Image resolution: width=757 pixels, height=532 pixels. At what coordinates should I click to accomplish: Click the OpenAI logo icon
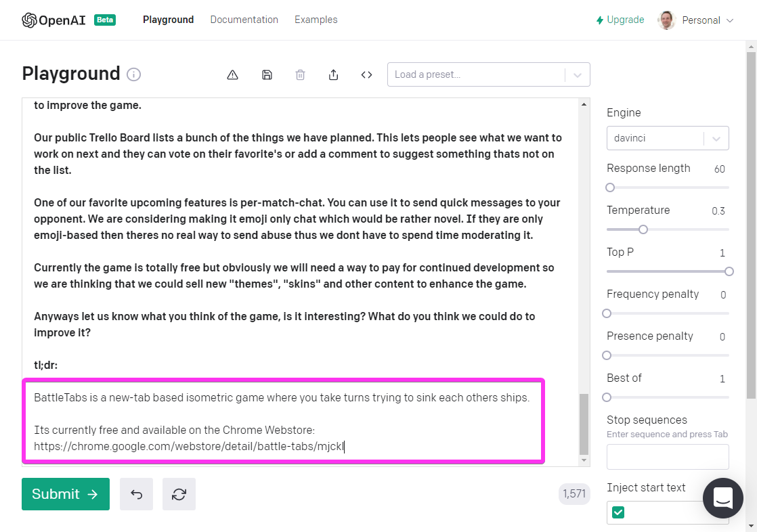click(x=29, y=20)
